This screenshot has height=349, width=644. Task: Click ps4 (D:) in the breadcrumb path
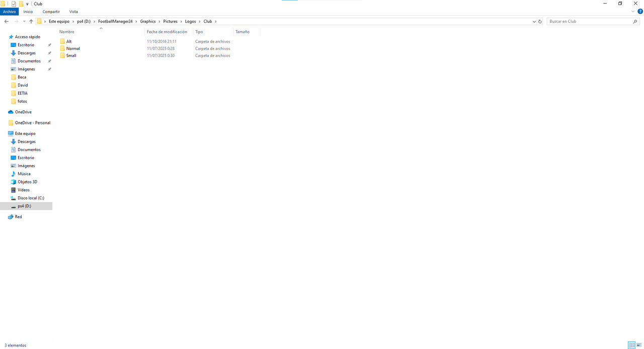click(x=84, y=22)
